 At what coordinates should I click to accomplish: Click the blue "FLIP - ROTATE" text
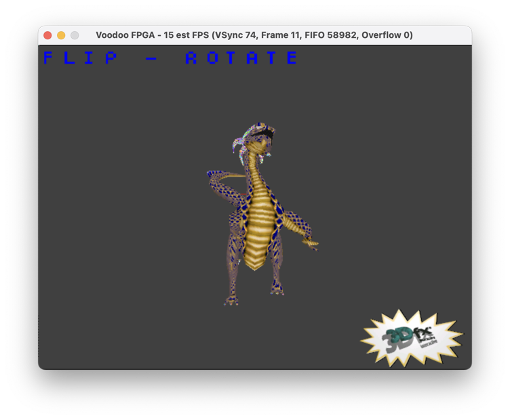pyautogui.click(x=170, y=58)
